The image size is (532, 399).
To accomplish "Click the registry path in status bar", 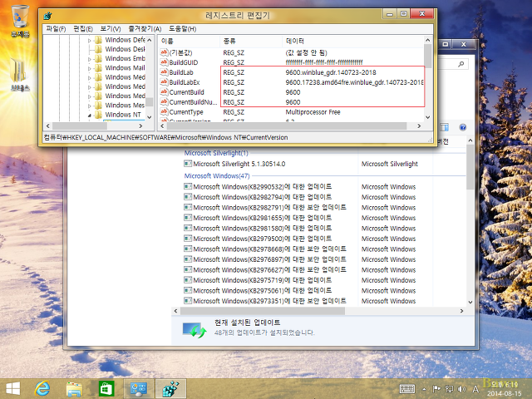I will click(x=166, y=137).
